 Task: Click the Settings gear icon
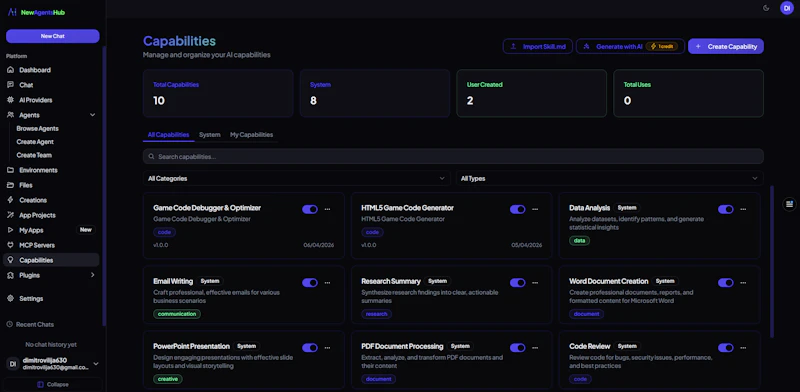(x=10, y=299)
